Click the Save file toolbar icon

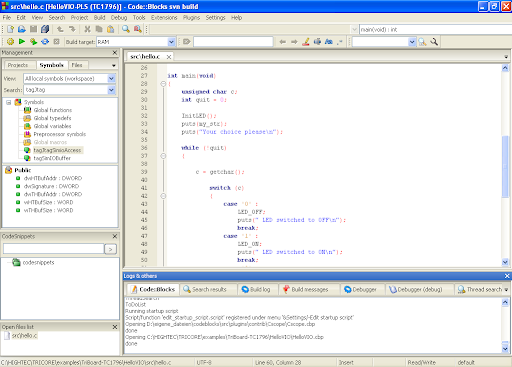pyautogui.click(x=33, y=29)
